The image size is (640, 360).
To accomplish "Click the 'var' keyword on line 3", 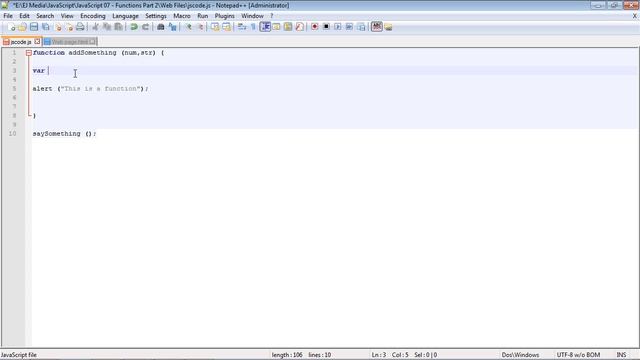I will (x=38, y=71).
